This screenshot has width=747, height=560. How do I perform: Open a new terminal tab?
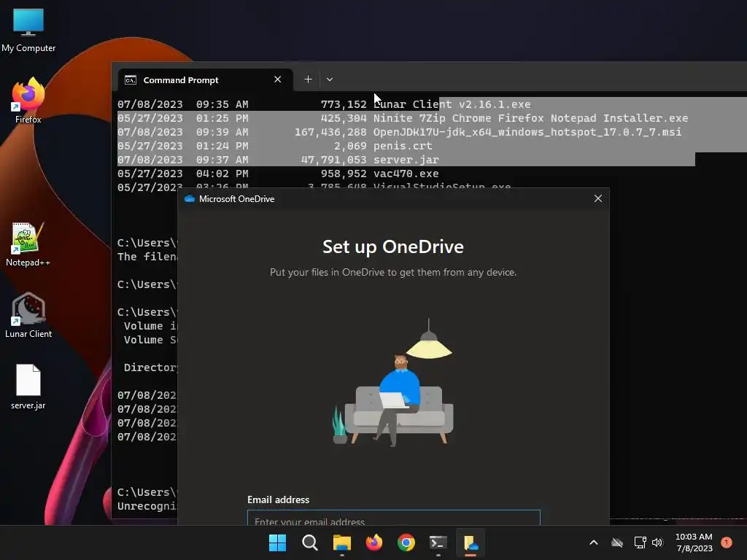[x=309, y=79]
